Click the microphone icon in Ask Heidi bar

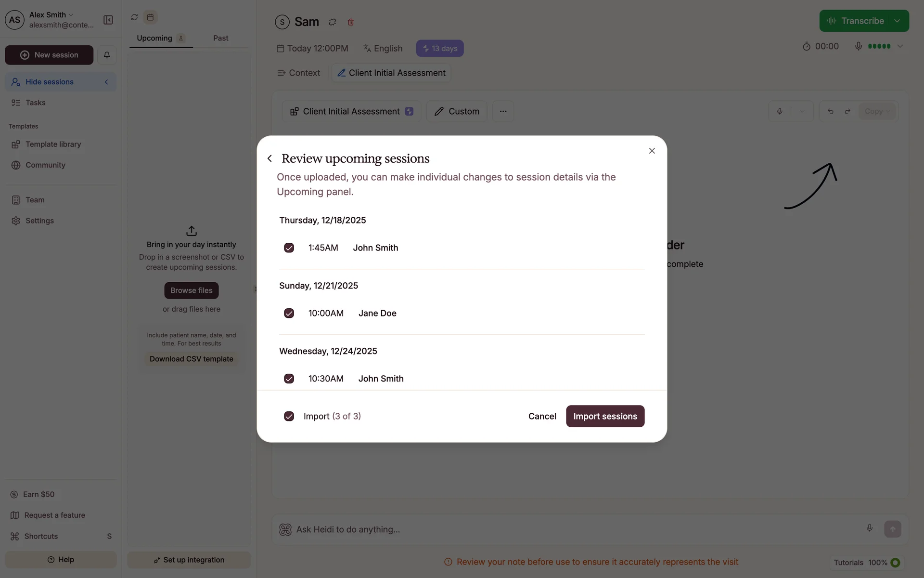click(x=869, y=528)
